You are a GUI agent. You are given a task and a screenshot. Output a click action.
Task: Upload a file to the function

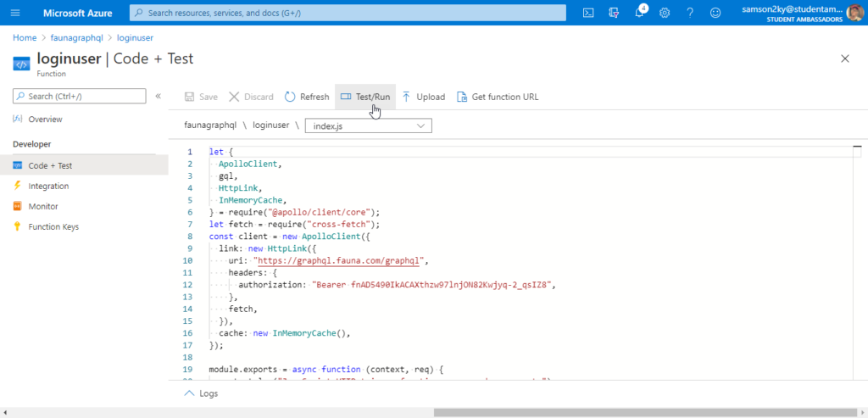[x=424, y=97]
